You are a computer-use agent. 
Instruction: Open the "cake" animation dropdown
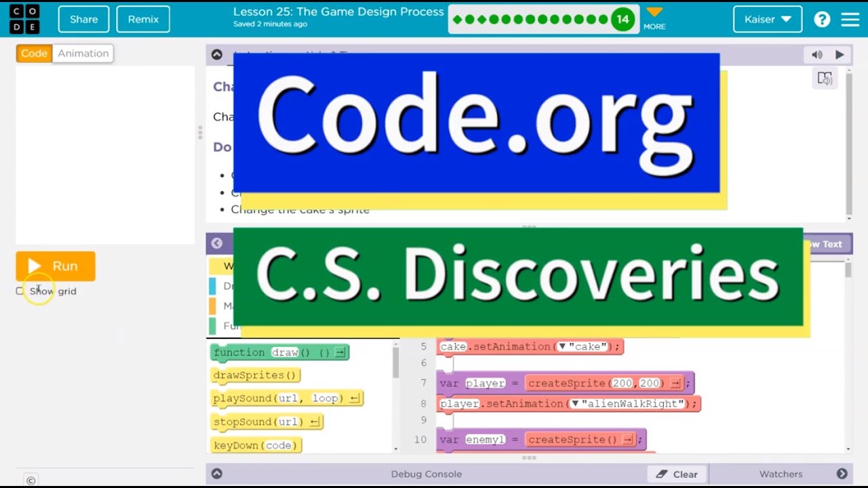tap(561, 346)
